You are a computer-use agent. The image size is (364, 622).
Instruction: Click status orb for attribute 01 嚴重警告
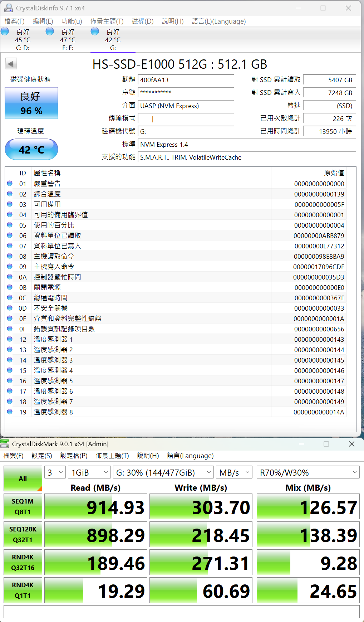pyautogui.click(x=10, y=184)
